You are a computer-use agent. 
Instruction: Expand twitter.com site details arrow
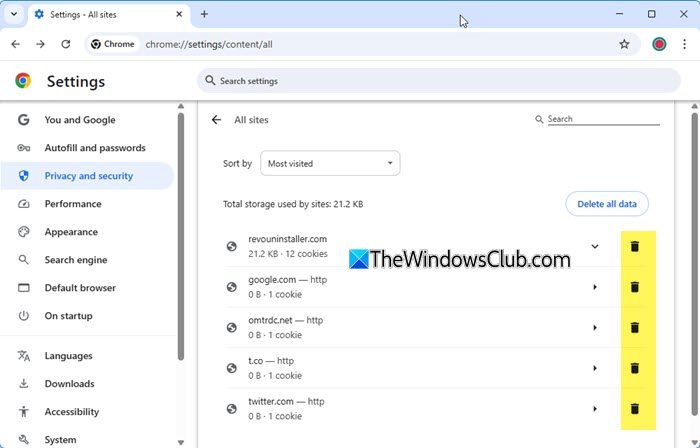[595, 409]
